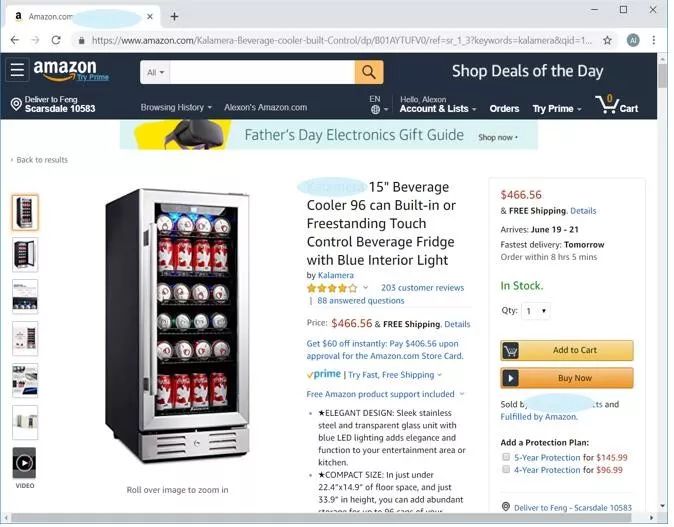Open the Amazon hamburger menu icon

coord(17,70)
